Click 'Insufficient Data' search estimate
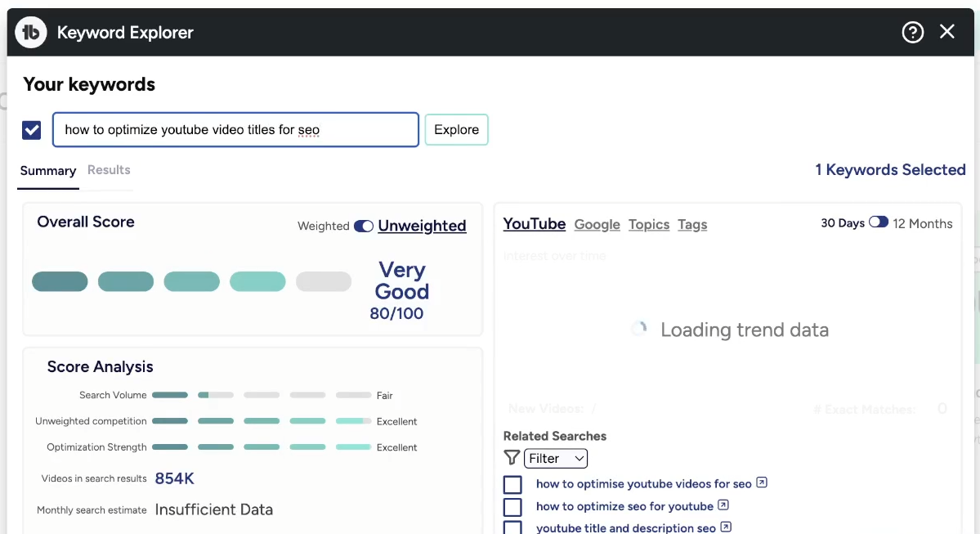This screenshot has width=980, height=534. pyautogui.click(x=214, y=509)
